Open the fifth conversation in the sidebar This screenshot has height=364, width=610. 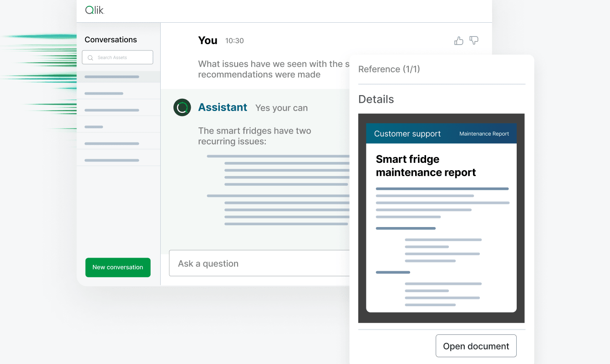112,144
